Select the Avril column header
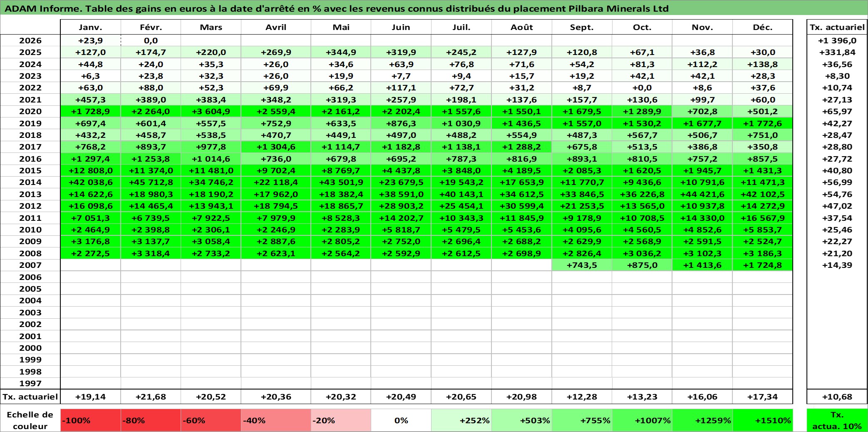The height and width of the screenshot is (432, 868). (276, 27)
